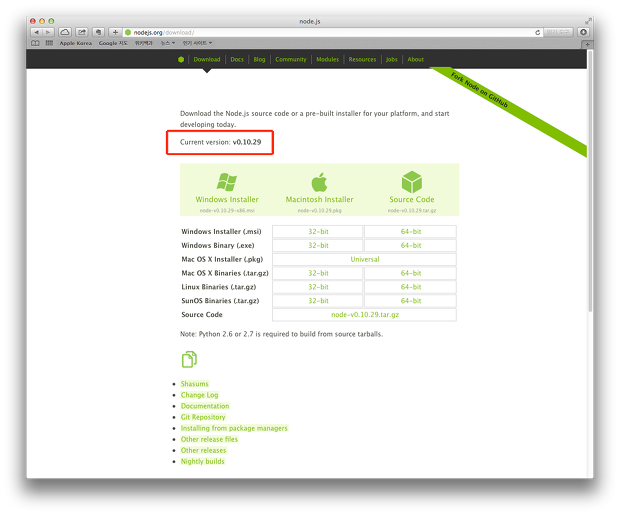Click Fork Node on GitHub ribbon
The height and width of the screenshot is (515, 620).
coord(479,90)
